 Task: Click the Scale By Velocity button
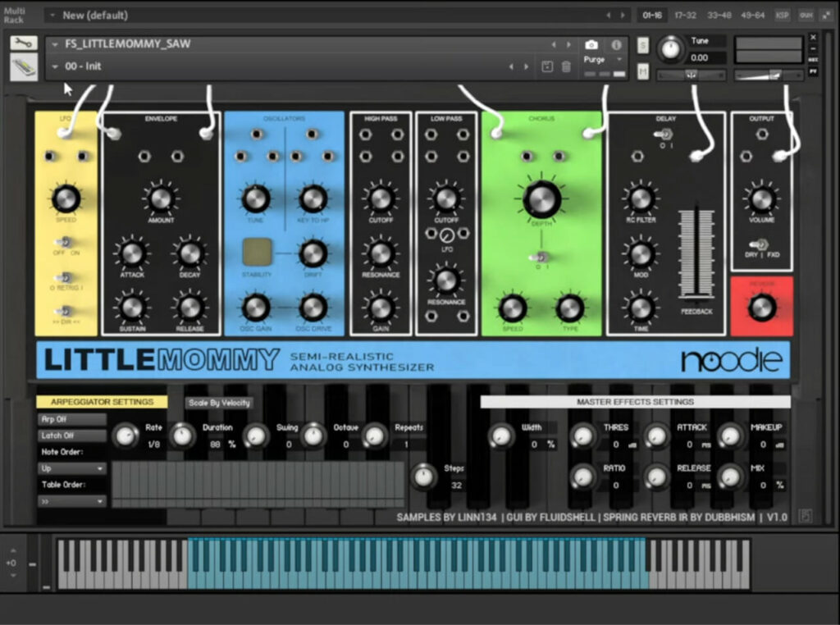click(218, 403)
